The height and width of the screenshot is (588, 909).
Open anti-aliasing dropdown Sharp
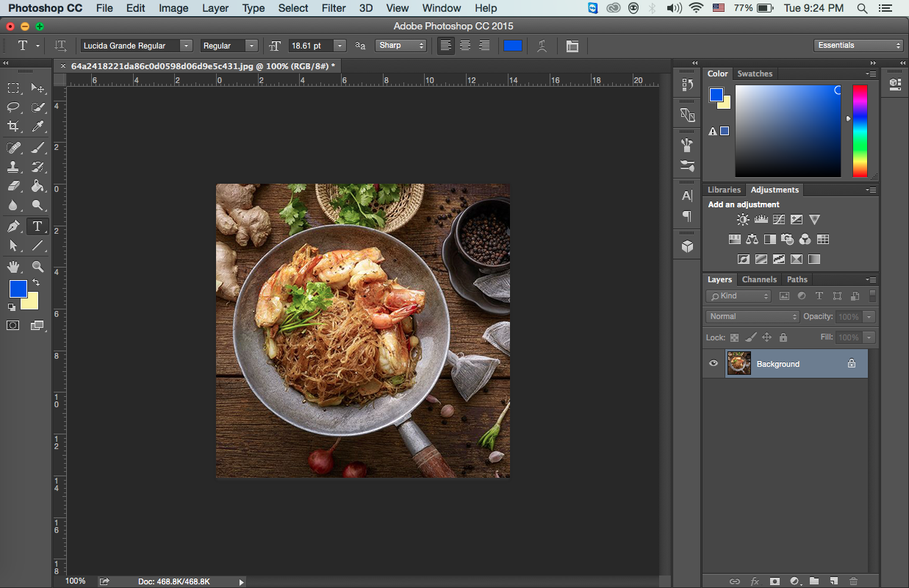401,46
